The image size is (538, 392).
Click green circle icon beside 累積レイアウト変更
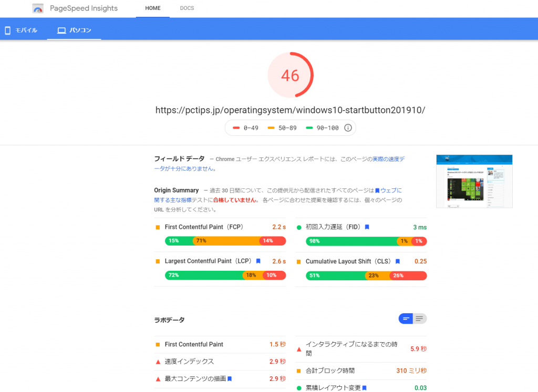(x=299, y=388)
